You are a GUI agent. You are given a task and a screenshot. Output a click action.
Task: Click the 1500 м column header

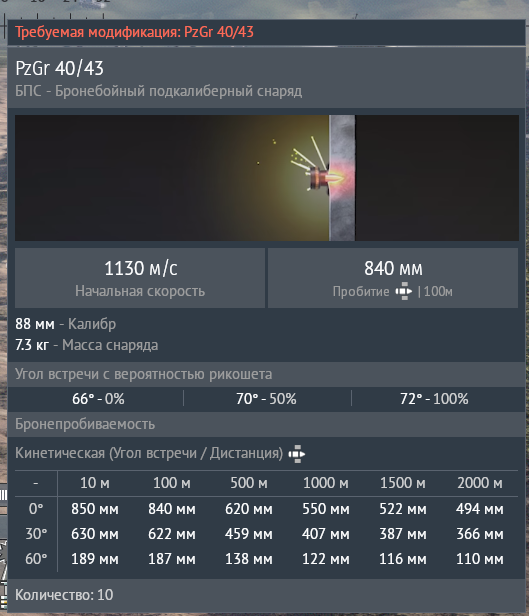point(403,483)
